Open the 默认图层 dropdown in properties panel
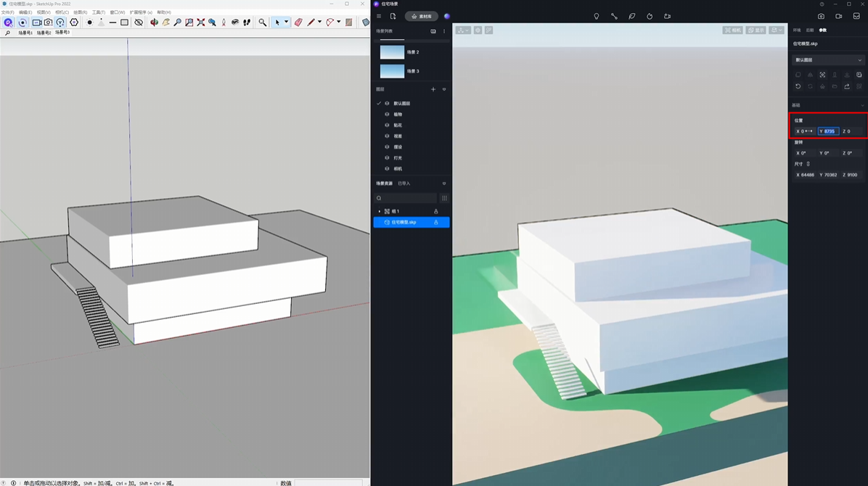This screenshot has height=486, width=868. 828,60
